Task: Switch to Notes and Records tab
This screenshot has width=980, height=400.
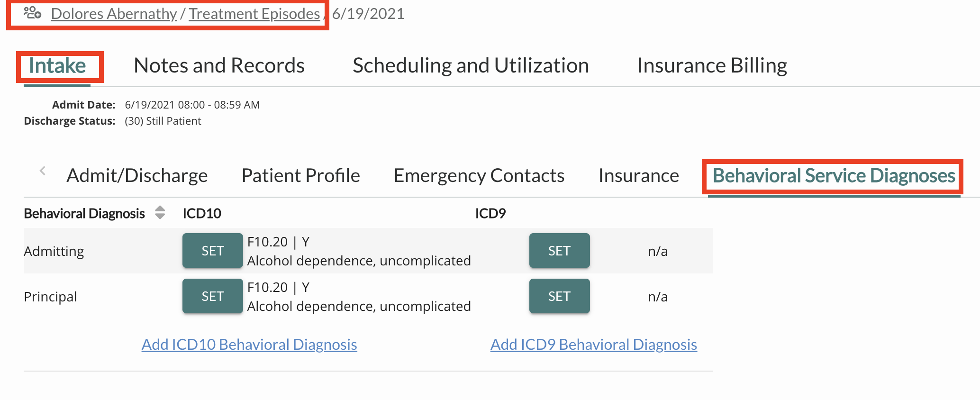Action: (x=218, y=65)
